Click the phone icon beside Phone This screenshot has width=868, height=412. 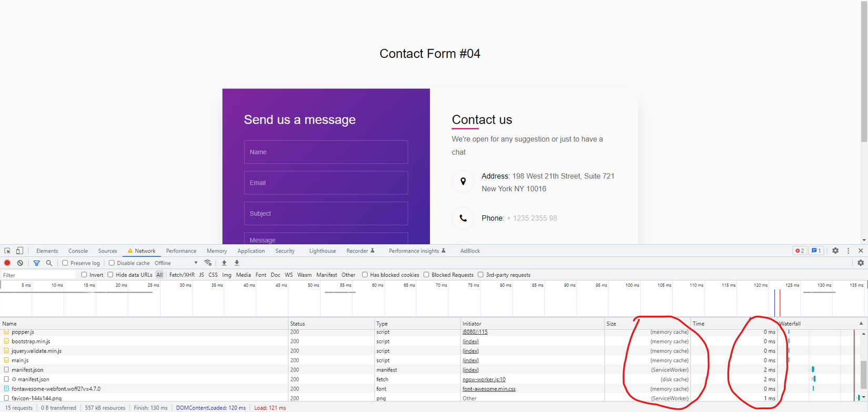[463, 218]
